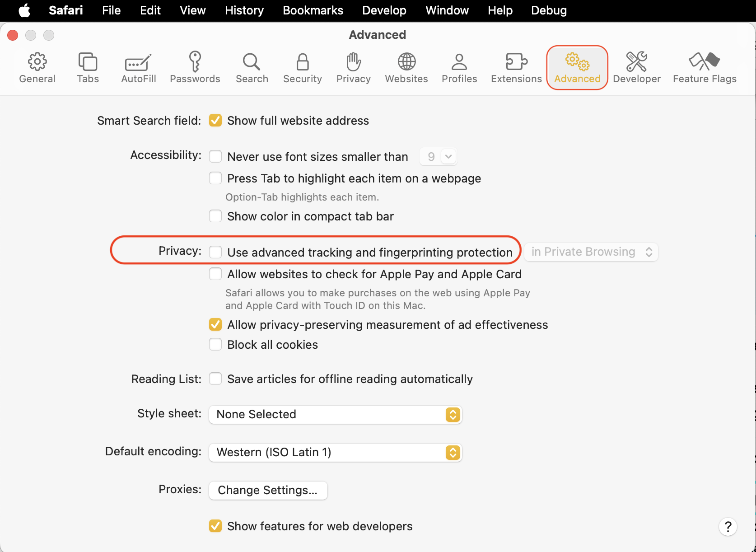Image resolution: width=756 pixels, height=552 pixels.
Task: Enable Block all cookies
Action: pyautogui.click(x=215, y=345)
